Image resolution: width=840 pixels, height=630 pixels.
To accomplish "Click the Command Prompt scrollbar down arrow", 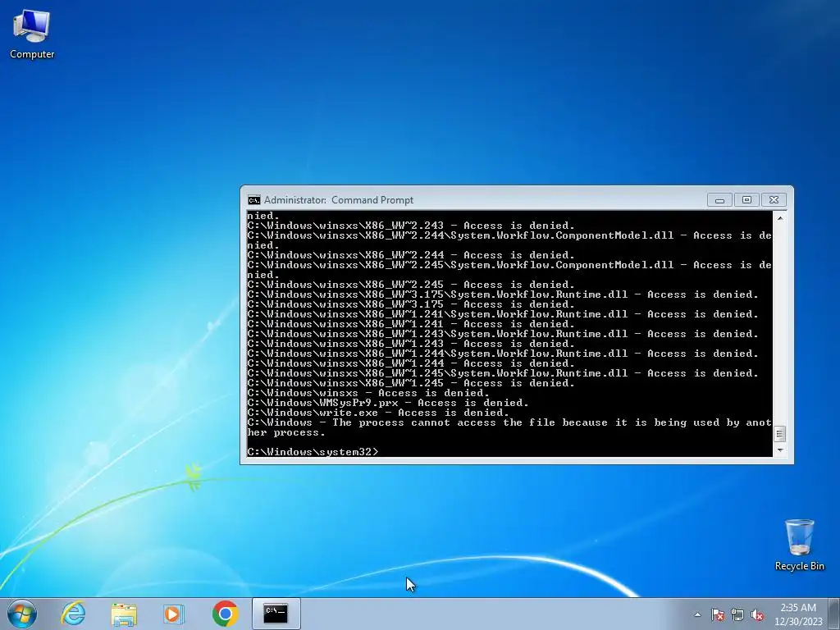I will click(780, 450).
